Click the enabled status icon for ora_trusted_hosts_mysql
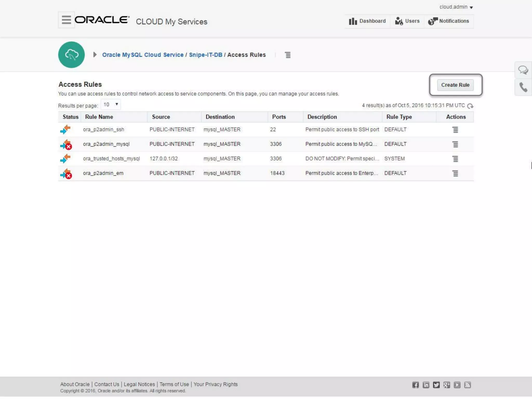Viewport: 532px width, 399px height. point(65,158)
